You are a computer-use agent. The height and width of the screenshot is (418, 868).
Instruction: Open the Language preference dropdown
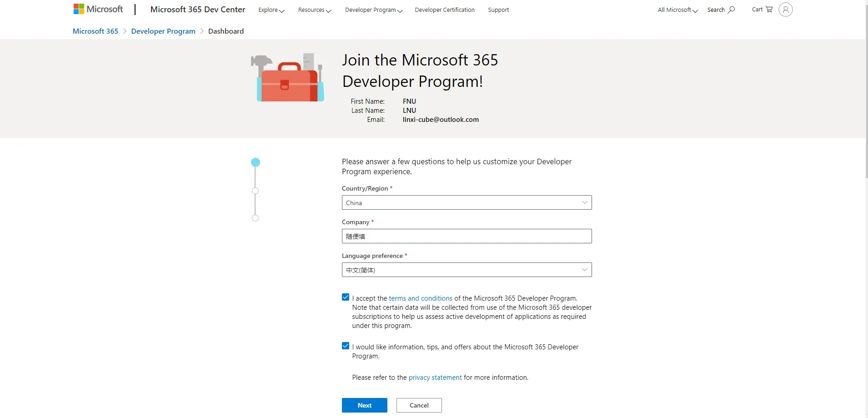467,270
